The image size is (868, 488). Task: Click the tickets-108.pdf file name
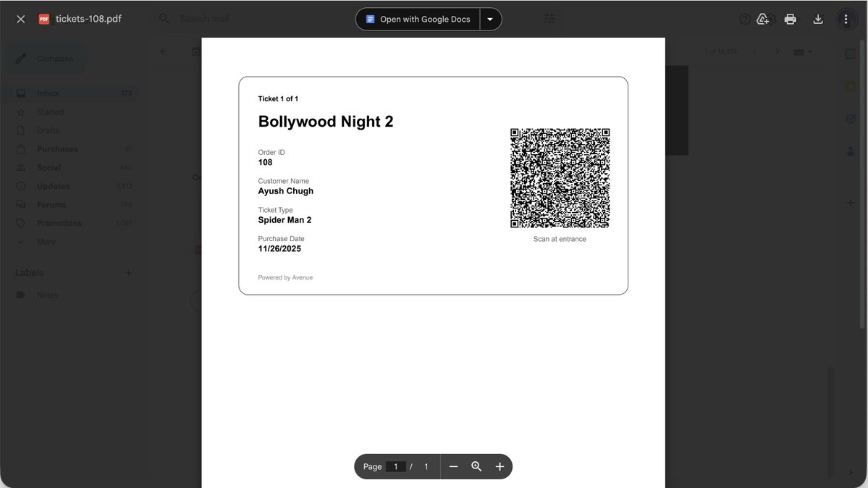pyautogui.click(x=88, y=19)
